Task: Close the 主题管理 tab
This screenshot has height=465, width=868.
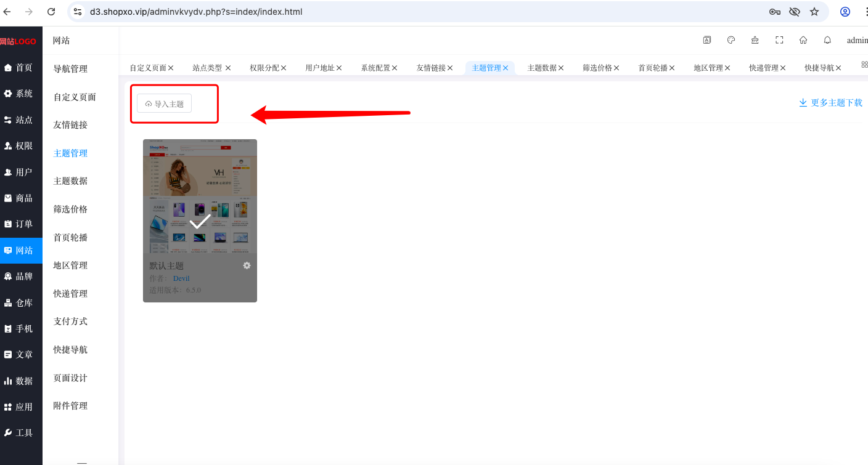Action: (506, 68)
